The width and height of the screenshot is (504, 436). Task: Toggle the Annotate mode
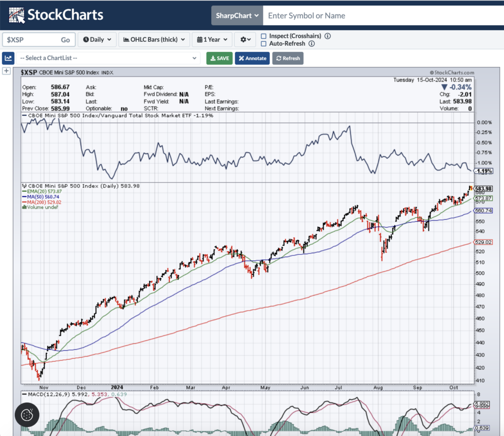(252, 58)
